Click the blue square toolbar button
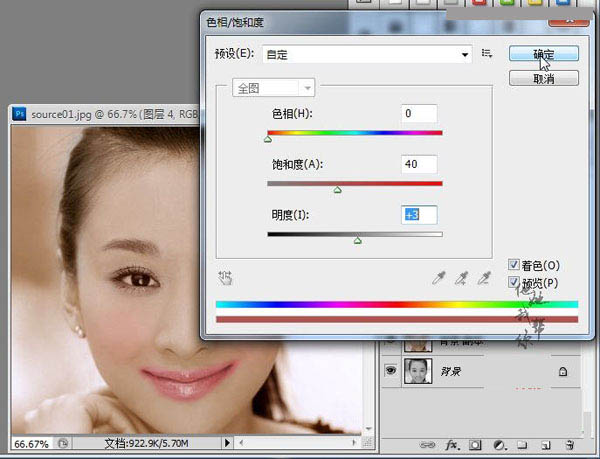600x459 pixels. 563,3
